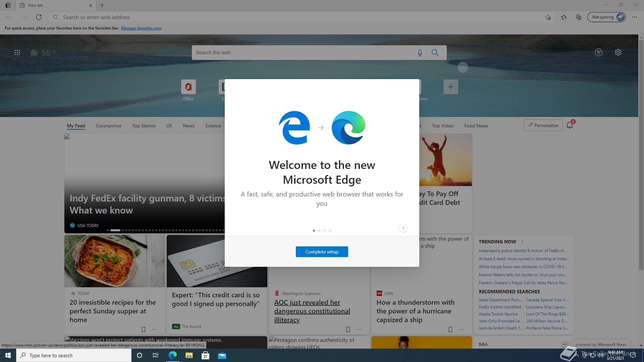Advance welcome dialog with next arrow

[x=403, y=228]
